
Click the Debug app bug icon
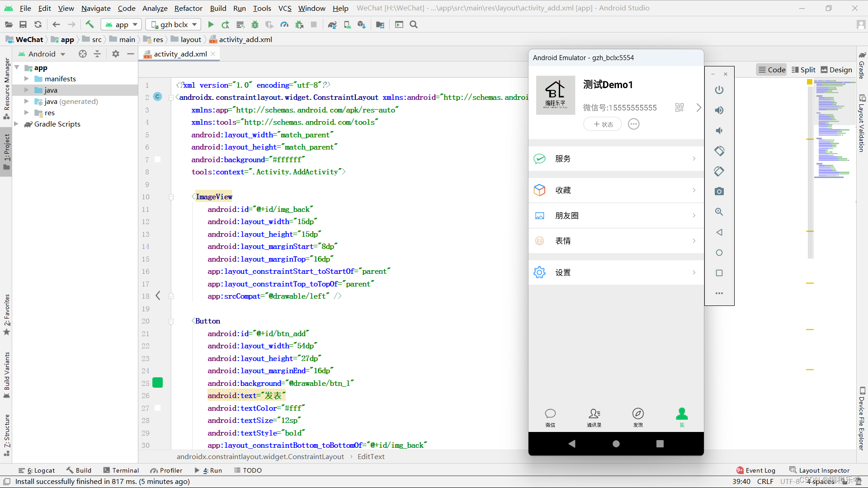pos(255,24)
